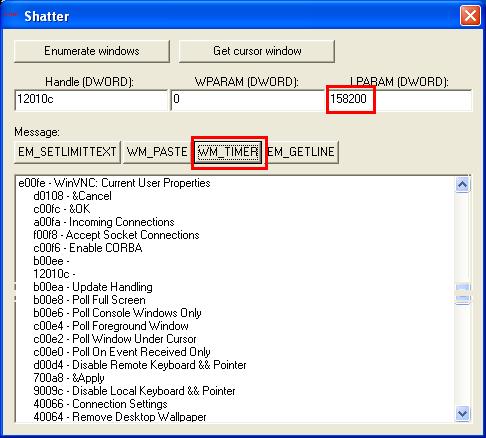This screenshot has width=486, height=438.
Task: Send the WM_PASTE message
Action: [157, 152]
